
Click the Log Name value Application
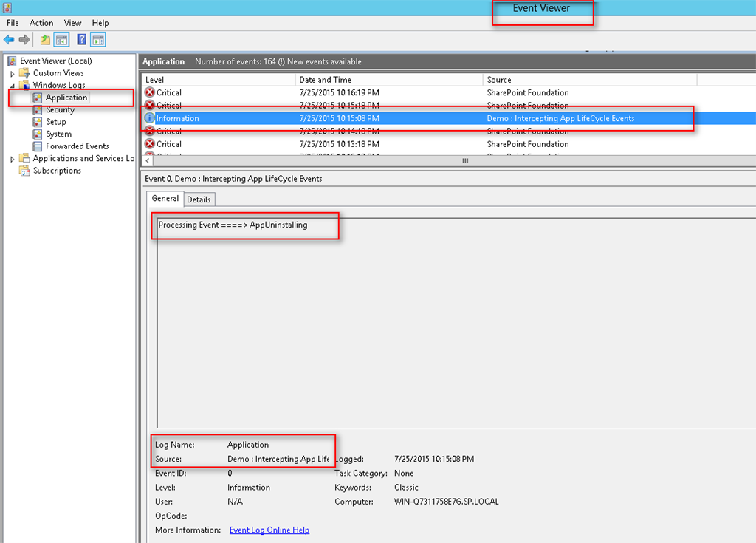tap(248, 445)
